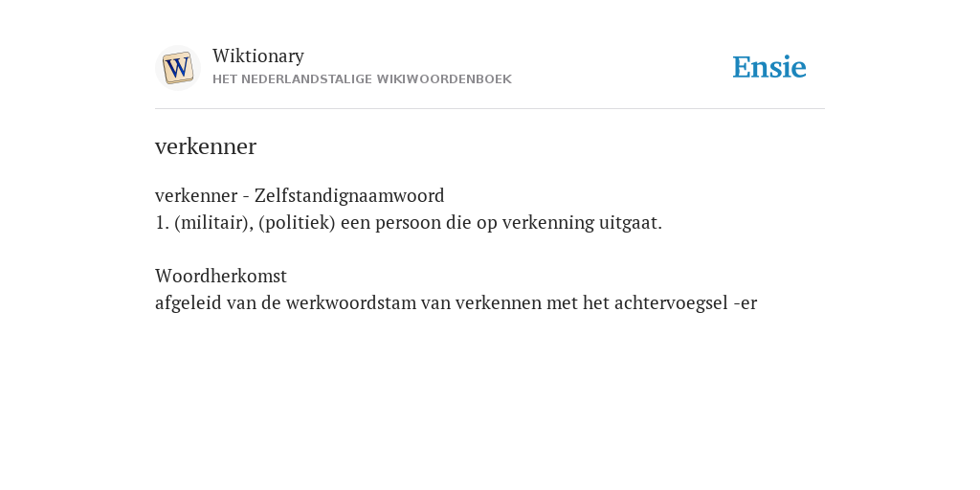Click the word 'uitgaat.' ending the definition
980x490 pixels.
[631, 222]
